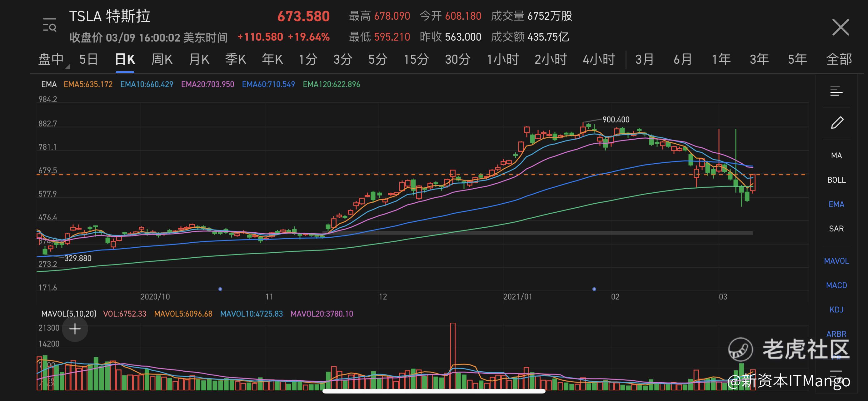Screen dimensions: 868x401
Task: Click the MAVOL10:4725.83 value
Action: [x=251, y=314]
